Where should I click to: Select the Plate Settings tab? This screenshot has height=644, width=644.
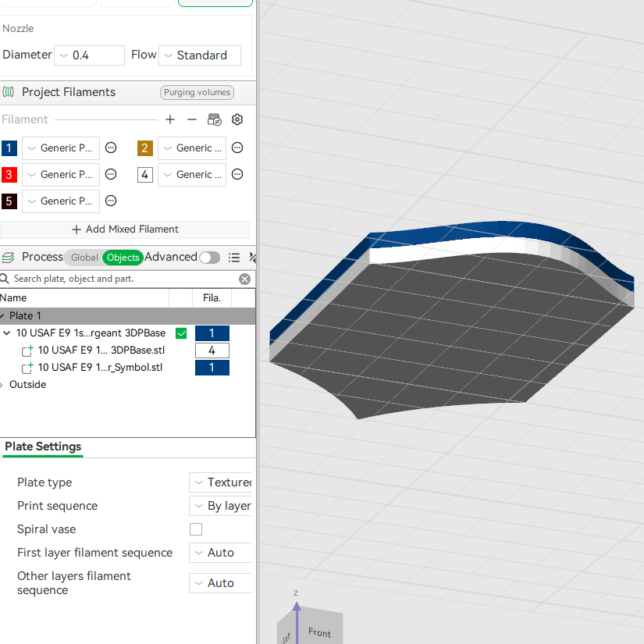point(43,447)
